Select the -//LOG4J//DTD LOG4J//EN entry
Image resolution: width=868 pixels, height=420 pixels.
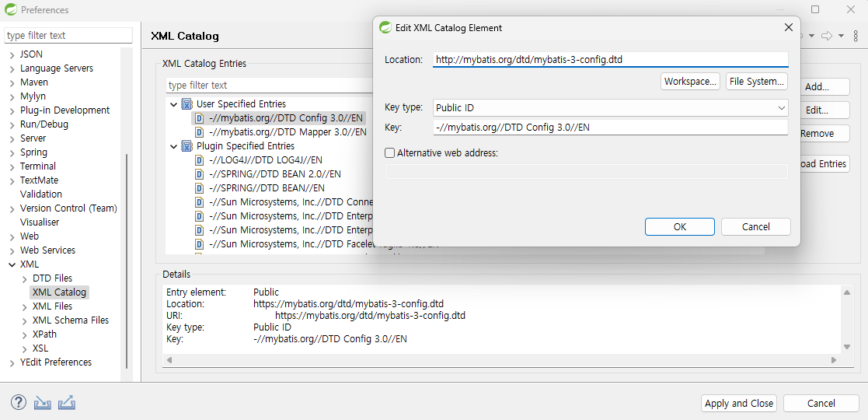tap(266, 160)
